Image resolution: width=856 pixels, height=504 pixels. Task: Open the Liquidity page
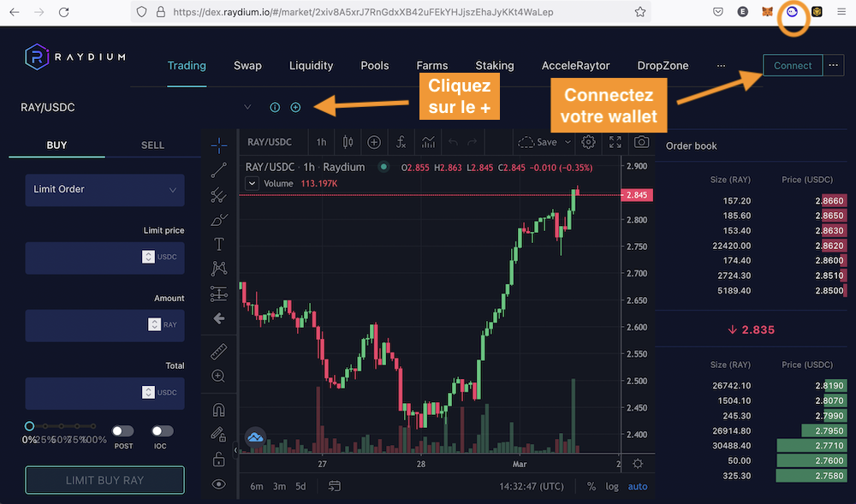[x=312, y=65]
